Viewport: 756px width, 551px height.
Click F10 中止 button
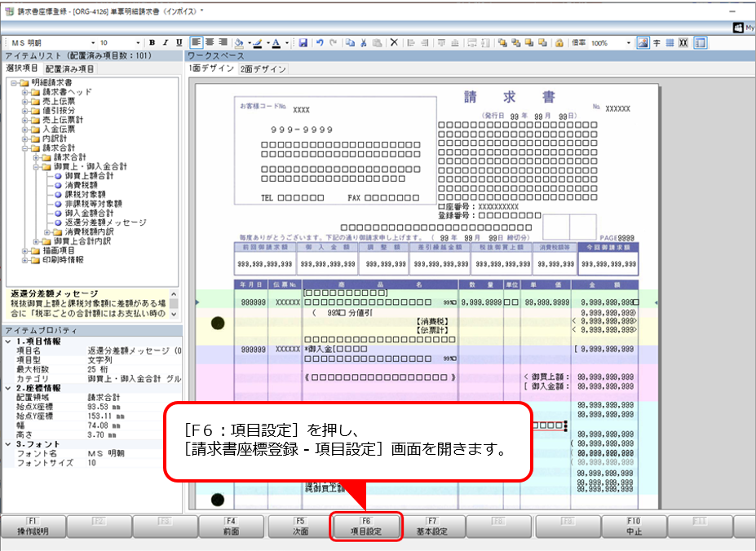pos(634,527)
